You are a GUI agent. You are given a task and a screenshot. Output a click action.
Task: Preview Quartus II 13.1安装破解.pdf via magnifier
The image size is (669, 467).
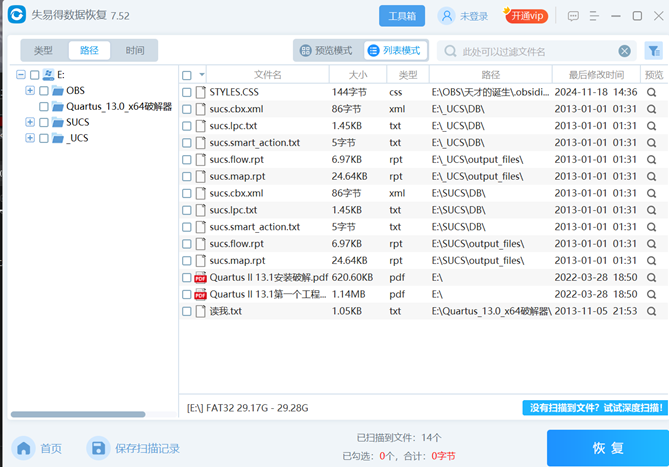coord(651,278)
